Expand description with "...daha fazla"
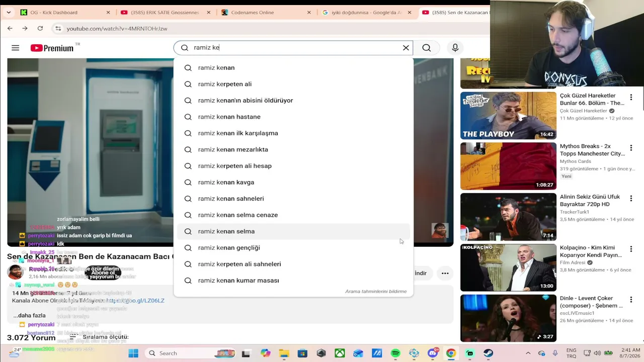This screenshot has height=362, width=644. pos(29,316)
